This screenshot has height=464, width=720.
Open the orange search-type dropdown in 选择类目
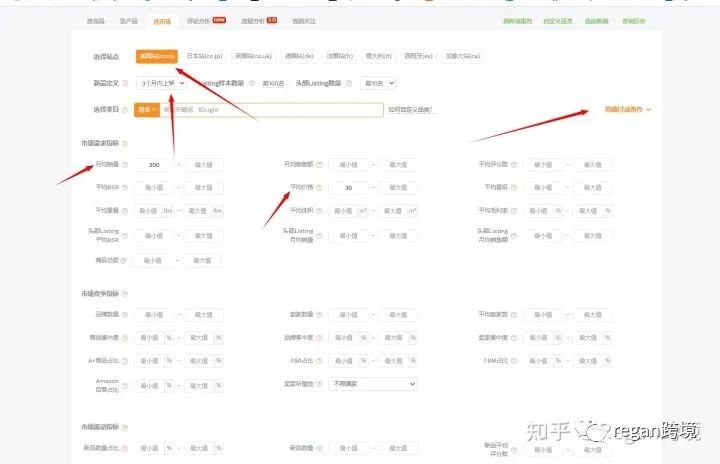coord(147,110)
